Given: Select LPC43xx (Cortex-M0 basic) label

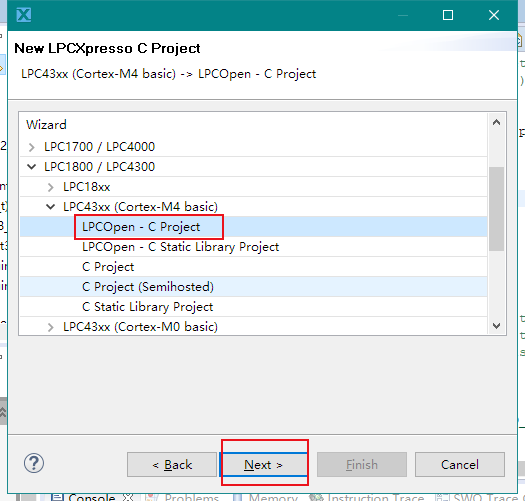Looking at the screenshot, I should pyautogui.click(x=140, y=327).
